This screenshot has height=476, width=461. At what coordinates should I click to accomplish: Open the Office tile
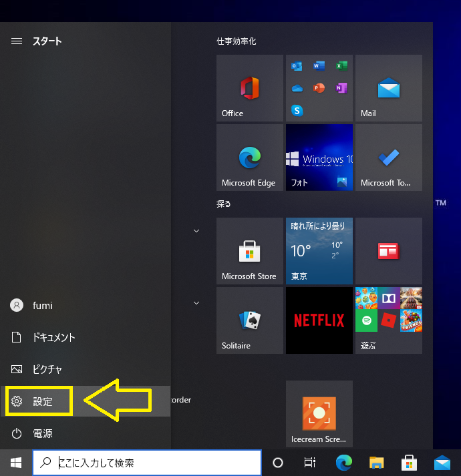[x=249, y=88]
